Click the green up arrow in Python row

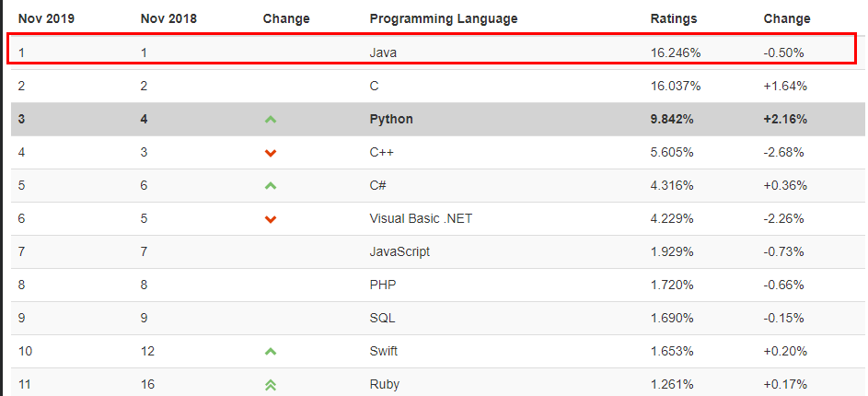tap(271, 120)
